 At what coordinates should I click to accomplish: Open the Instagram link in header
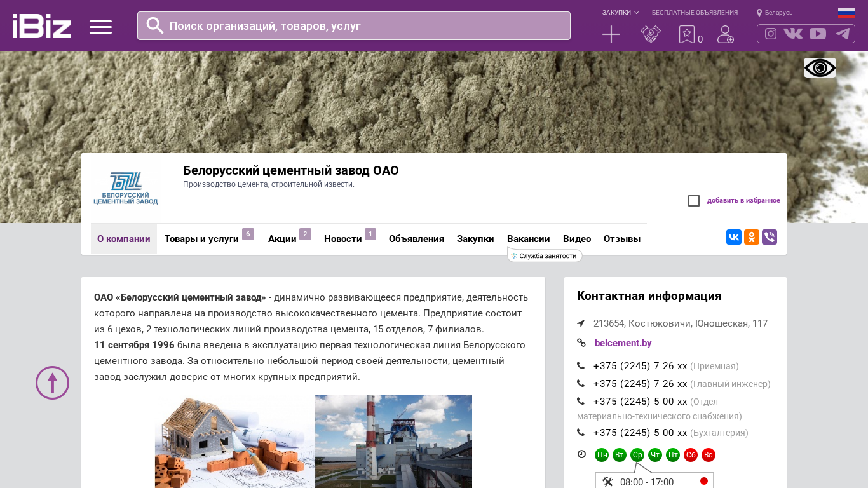[771, 34]
